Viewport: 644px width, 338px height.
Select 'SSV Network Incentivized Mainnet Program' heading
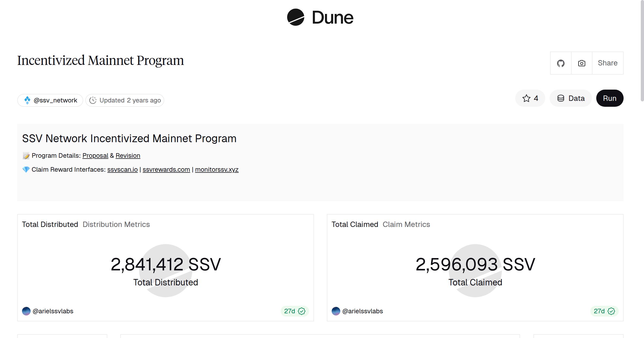coord(129,139)
